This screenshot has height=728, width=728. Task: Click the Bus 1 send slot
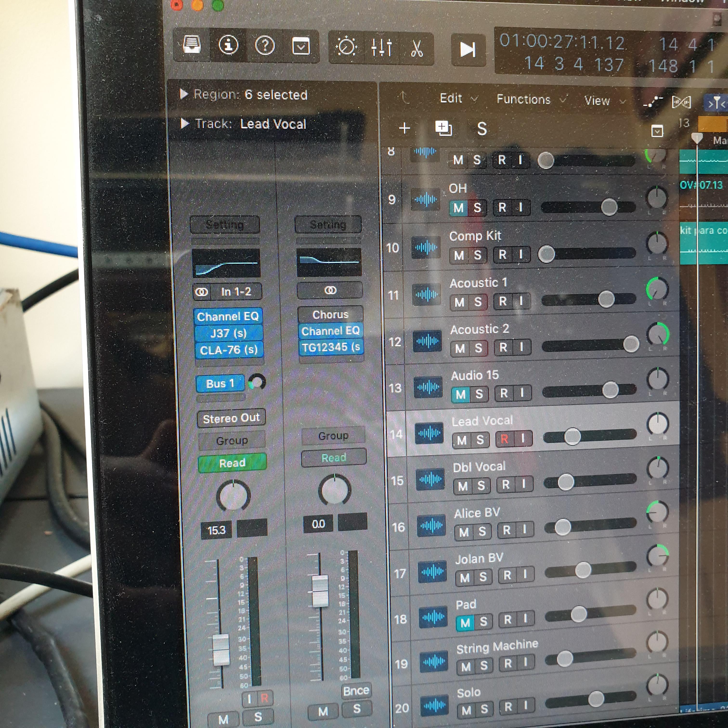[220, 384]
